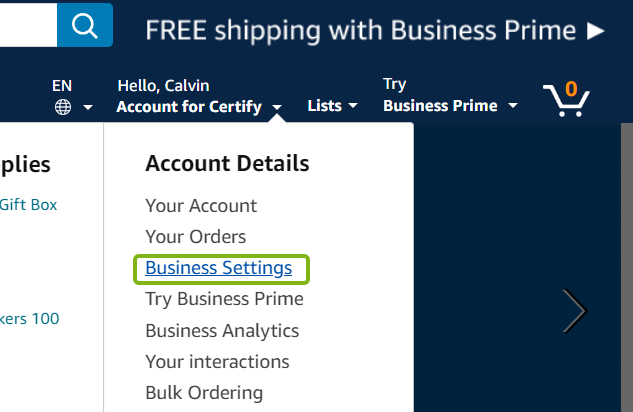Screen dimensions: 633x412
Task: Expand the EN language dropdown arrow
Action: pos(88,107)
